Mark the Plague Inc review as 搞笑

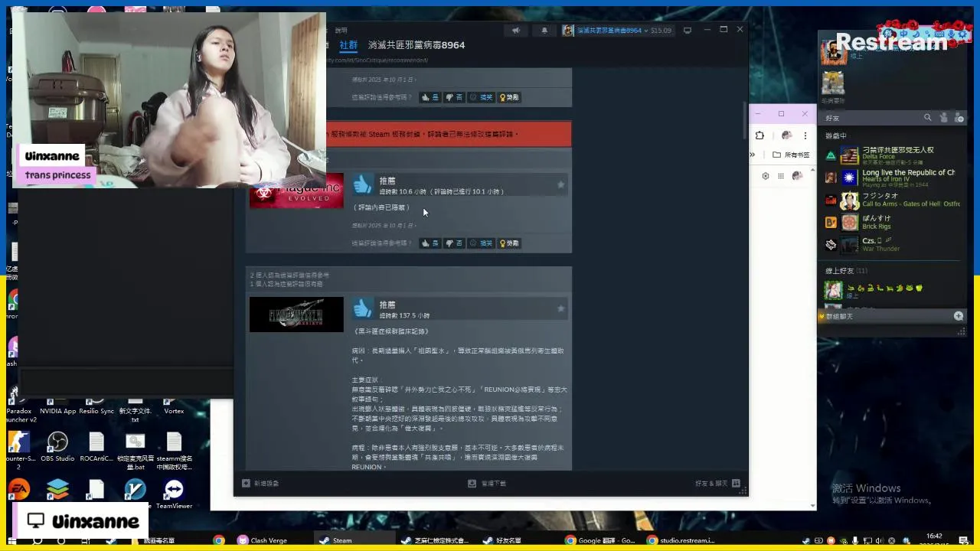tap(482, 243)
